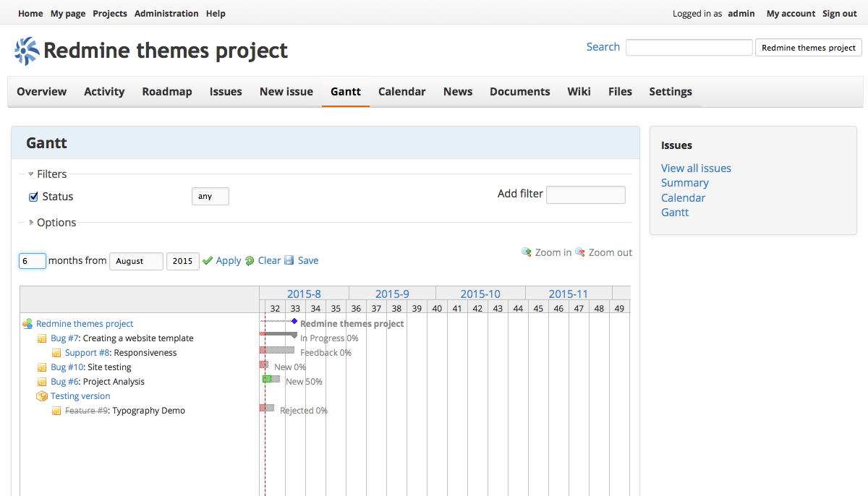
Task: Select the Gantt tab
Action: 346,92
